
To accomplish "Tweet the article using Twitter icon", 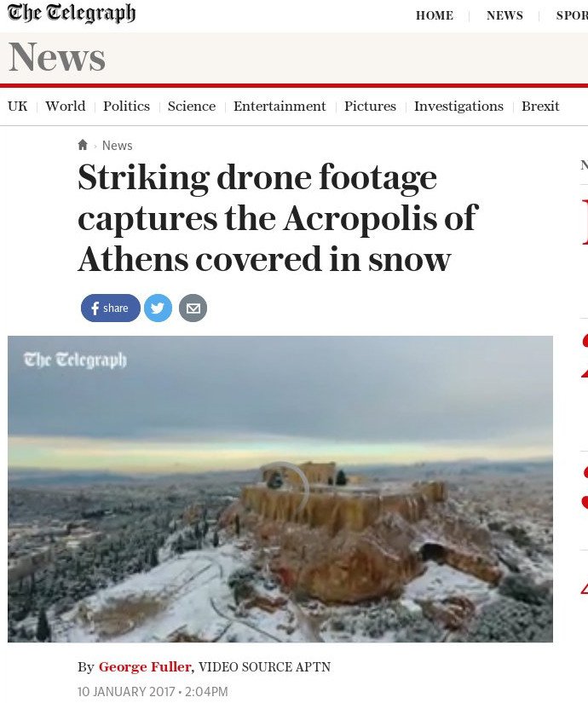I will click(x=158, y=308).
